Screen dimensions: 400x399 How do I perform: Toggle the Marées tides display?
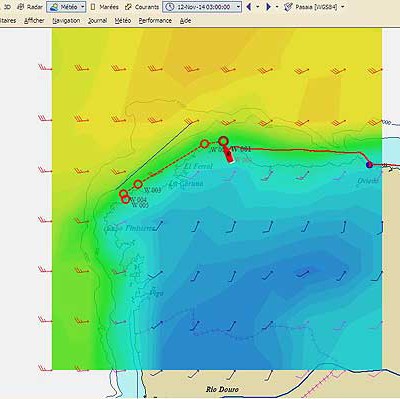click(x=104, y=7)
